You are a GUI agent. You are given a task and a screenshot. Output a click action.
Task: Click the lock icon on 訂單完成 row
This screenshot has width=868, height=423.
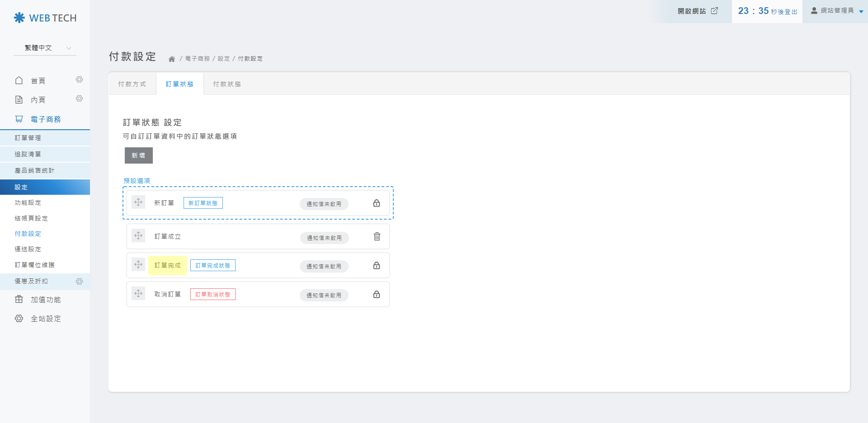tap(376, 265)
